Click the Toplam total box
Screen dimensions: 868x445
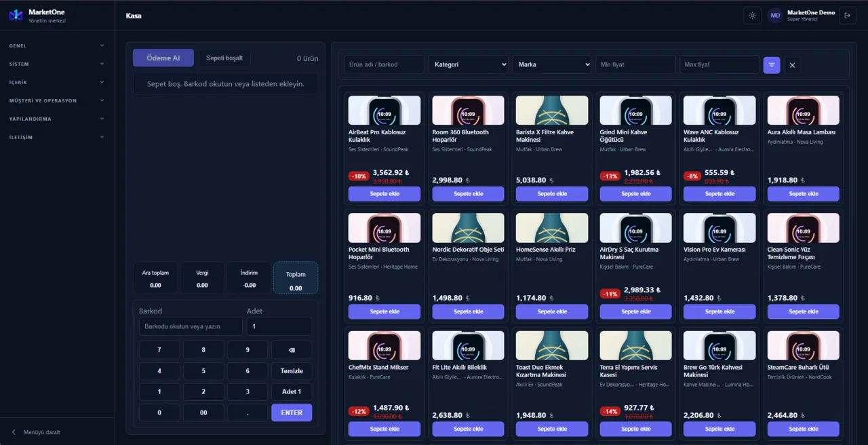pyautogui.click(x=296, y=278)
